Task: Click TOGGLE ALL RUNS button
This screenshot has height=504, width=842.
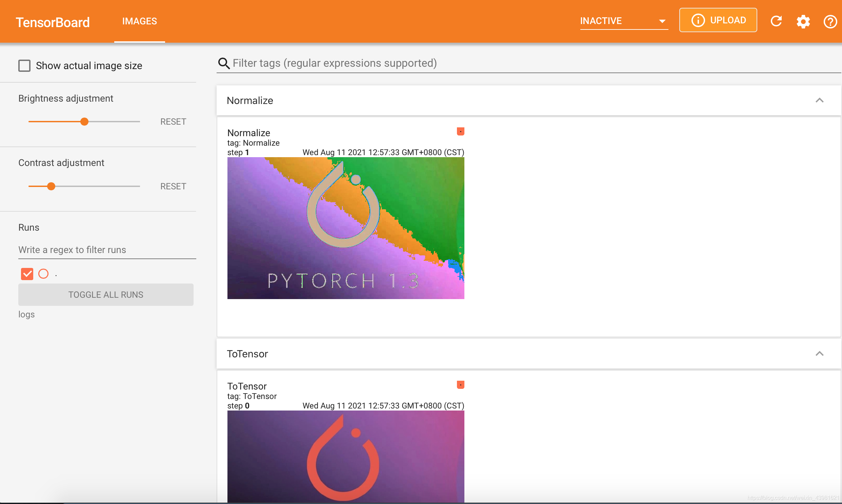Action: [x=106, y=295]
